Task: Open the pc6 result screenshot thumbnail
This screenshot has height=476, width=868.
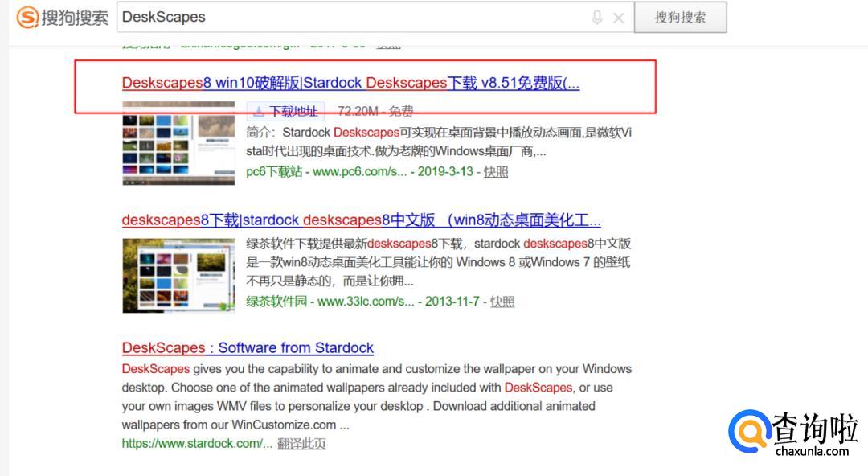Action: tap(178, 143)
